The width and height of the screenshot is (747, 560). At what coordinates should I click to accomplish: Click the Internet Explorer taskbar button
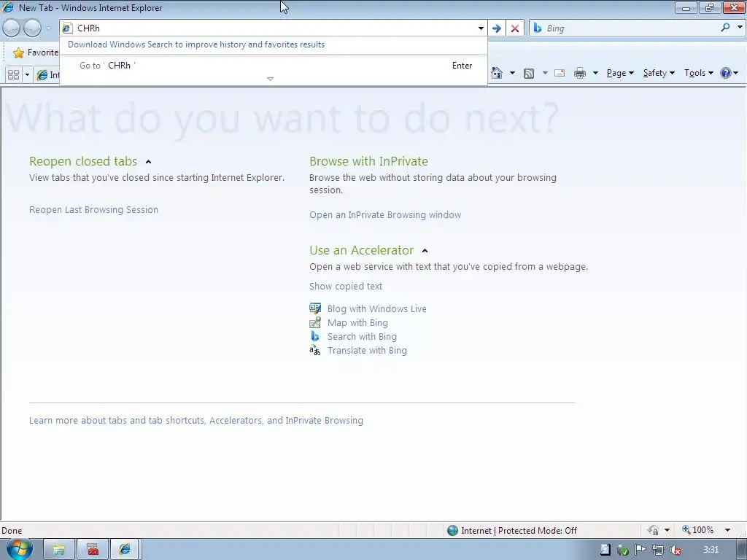[125, 550]
